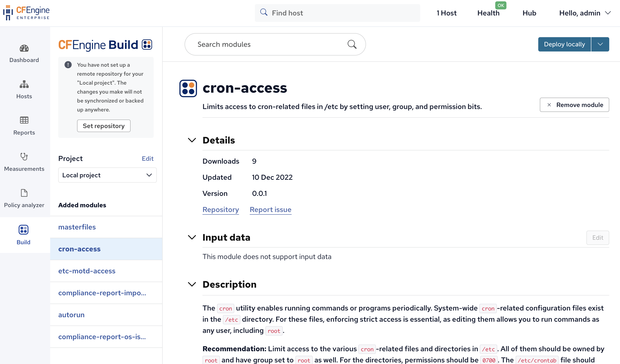Click the Reports label in sidebar
Image resolution: width=620 pixels, height=364 pixels.
point(24,133)
